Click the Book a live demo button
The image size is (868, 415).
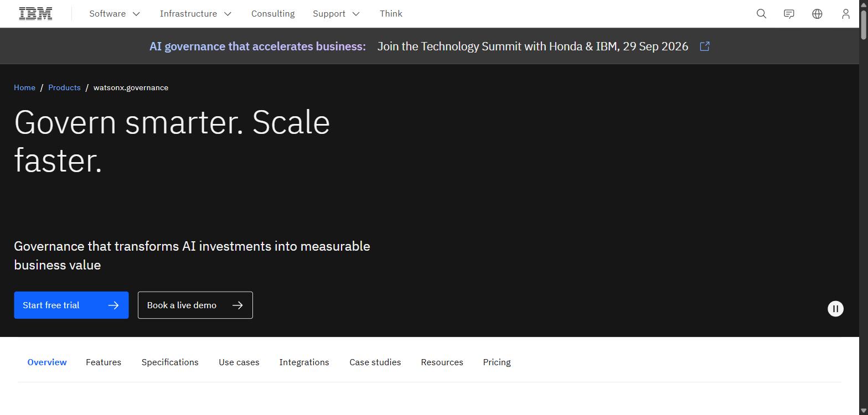pyautogui.click(x=195, y=305)
